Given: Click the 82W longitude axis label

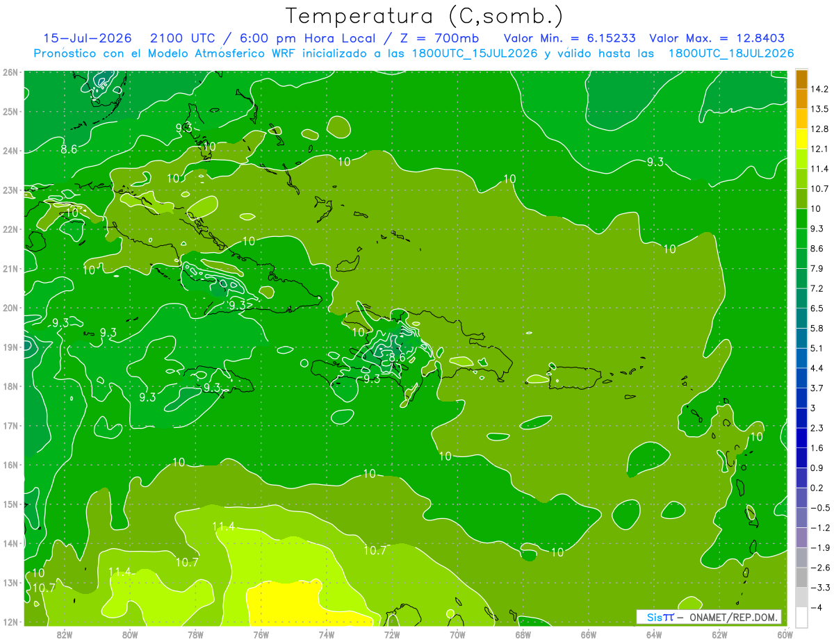Looking at the screenshot, I should point(65,634).
